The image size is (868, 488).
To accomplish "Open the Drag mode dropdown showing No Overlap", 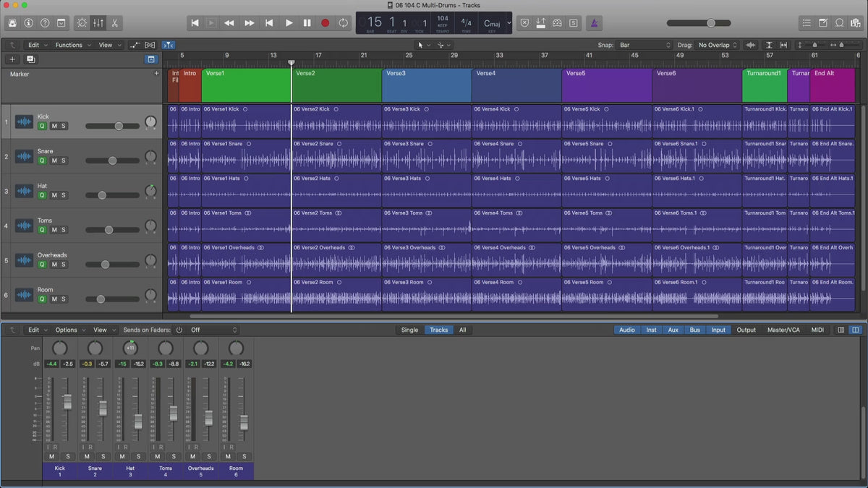I will [718, 45].
